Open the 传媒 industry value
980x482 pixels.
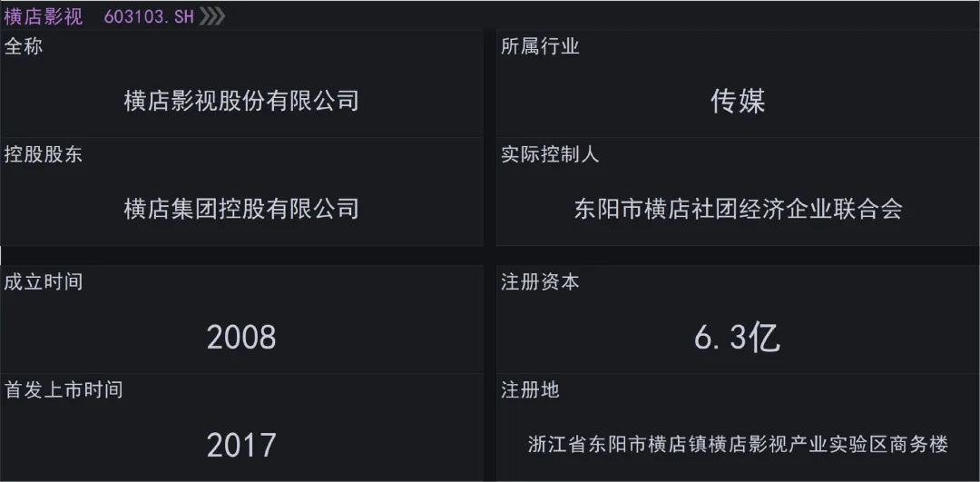738,101
